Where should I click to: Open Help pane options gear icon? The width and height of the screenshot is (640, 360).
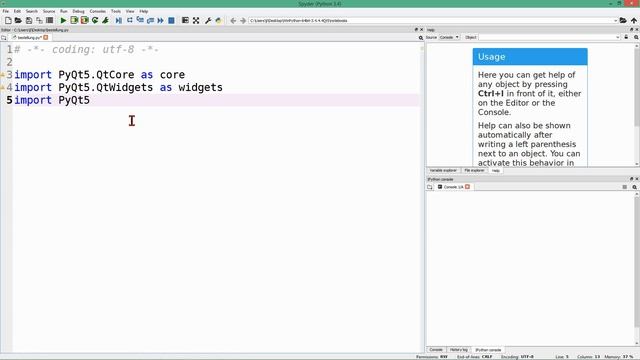coord(636,37)
